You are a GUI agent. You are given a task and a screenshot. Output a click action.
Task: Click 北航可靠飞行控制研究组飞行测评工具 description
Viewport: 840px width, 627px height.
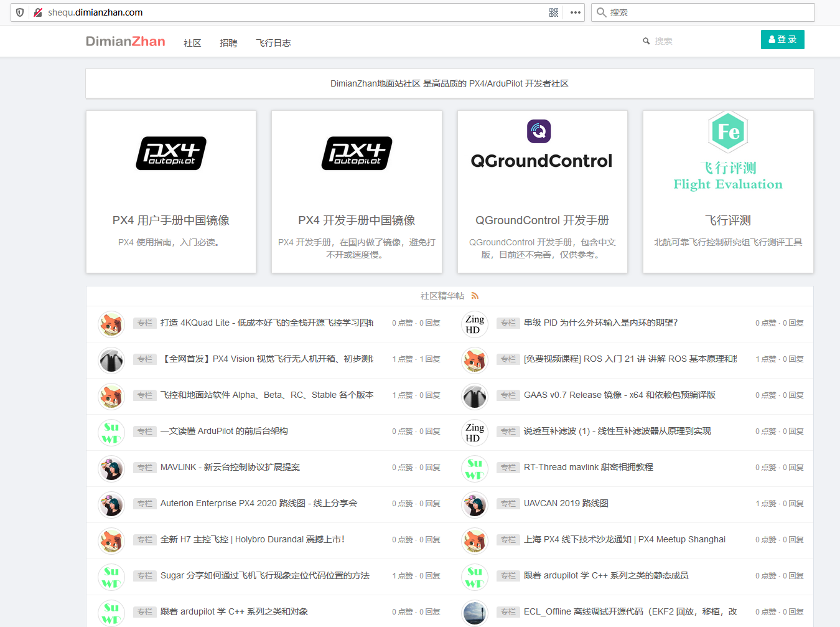tap(728, 242)
